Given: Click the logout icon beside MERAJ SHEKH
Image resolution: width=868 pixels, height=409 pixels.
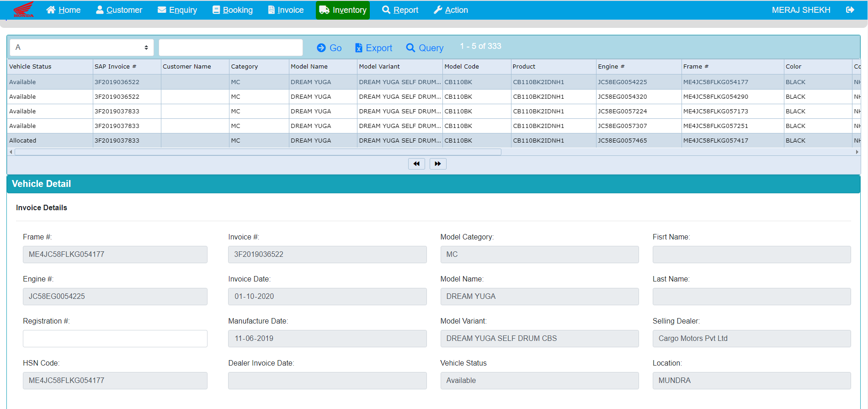Looking at the screenshot, I should [850, 10].
